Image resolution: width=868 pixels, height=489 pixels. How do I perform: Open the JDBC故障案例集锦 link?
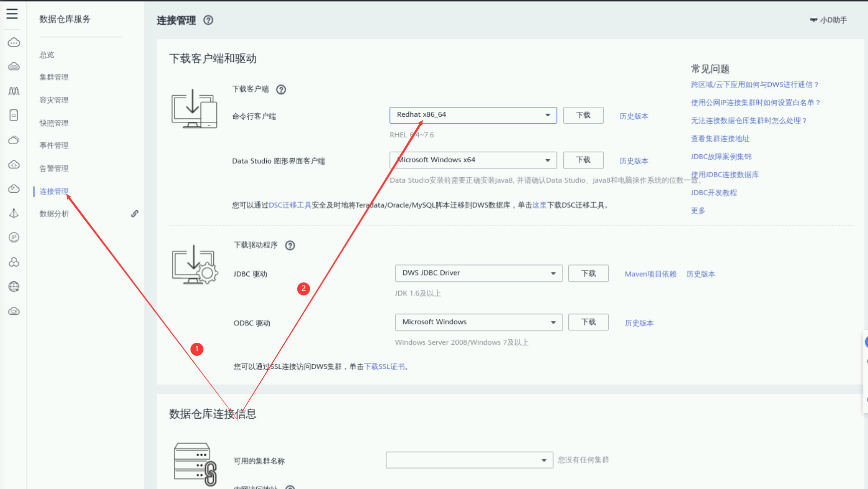click(x=721, y=157)
